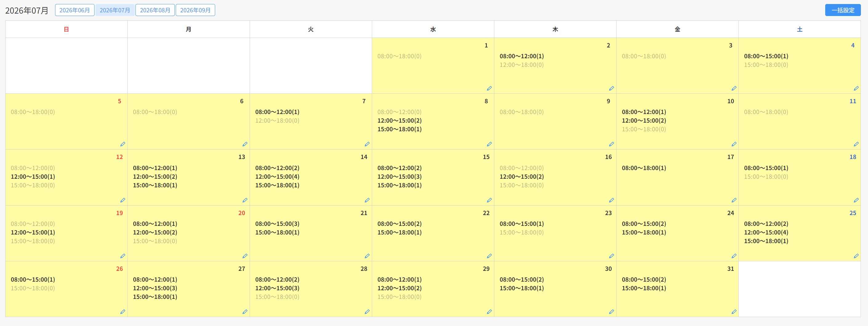Edit July 28 with its pencil icon
Image resolution: width=868 pixels, height=326 pixels.
tap(367, 312)
